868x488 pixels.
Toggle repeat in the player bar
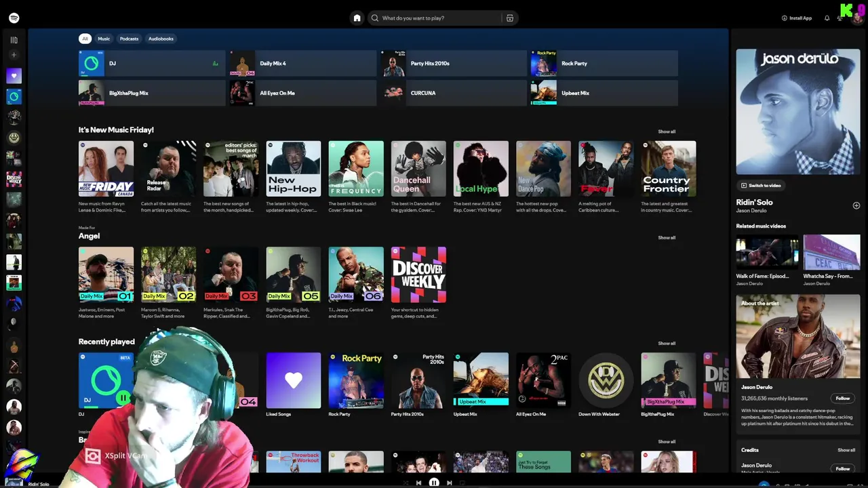click(462, 483)
